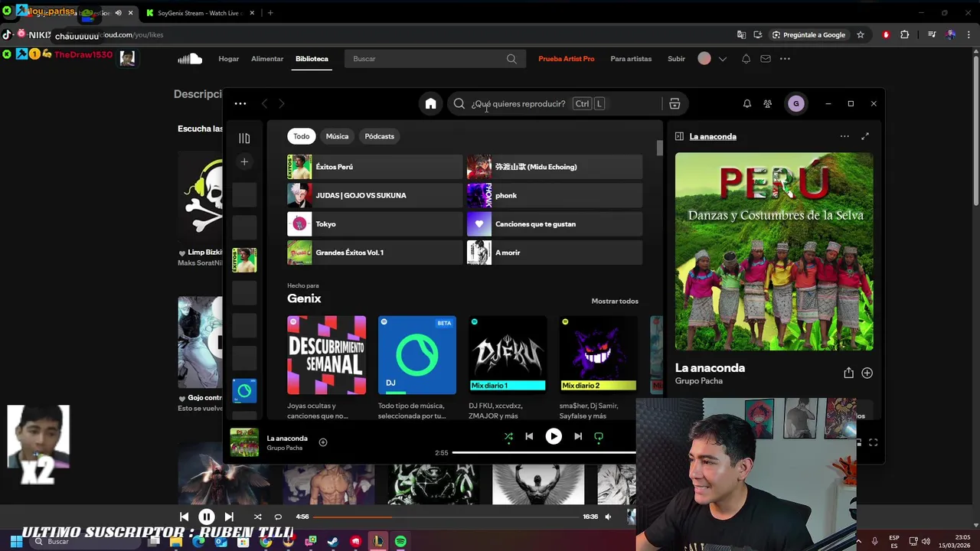This screenshot has width=980, height=551.
Task: Collapse Your Library sidebar icon in Spotify
Action: [x=244, y=139]
